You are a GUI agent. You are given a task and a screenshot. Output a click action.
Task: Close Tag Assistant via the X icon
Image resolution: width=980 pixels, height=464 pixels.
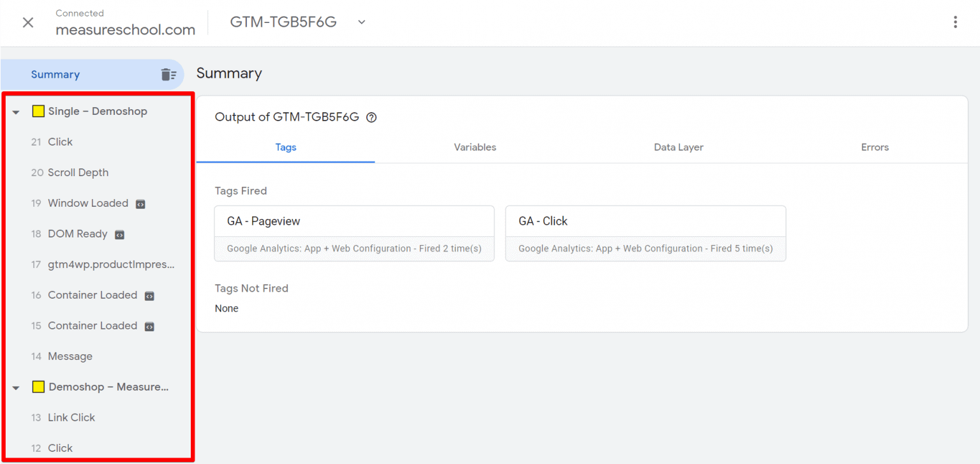tap(28, 22)
